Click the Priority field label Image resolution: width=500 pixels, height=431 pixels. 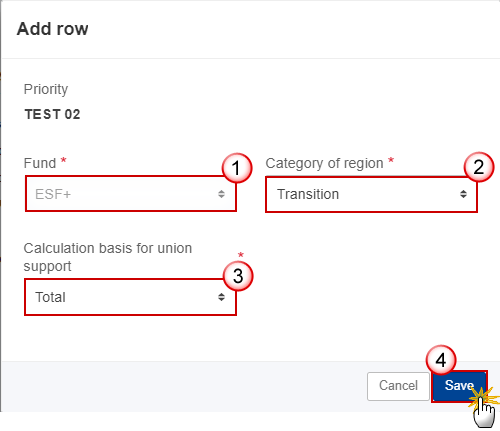tap(46, 89)
